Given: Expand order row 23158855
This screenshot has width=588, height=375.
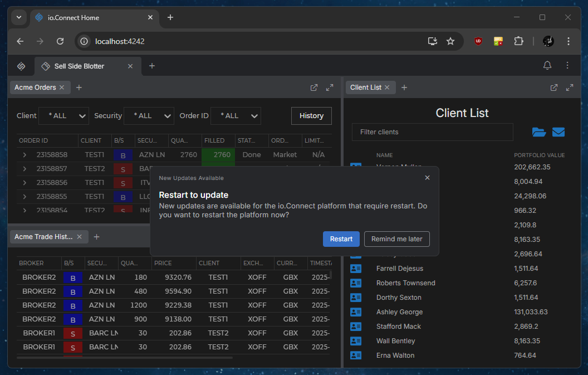Looking at the screenshot, I should pyautogui.click(x=24, y=197).
